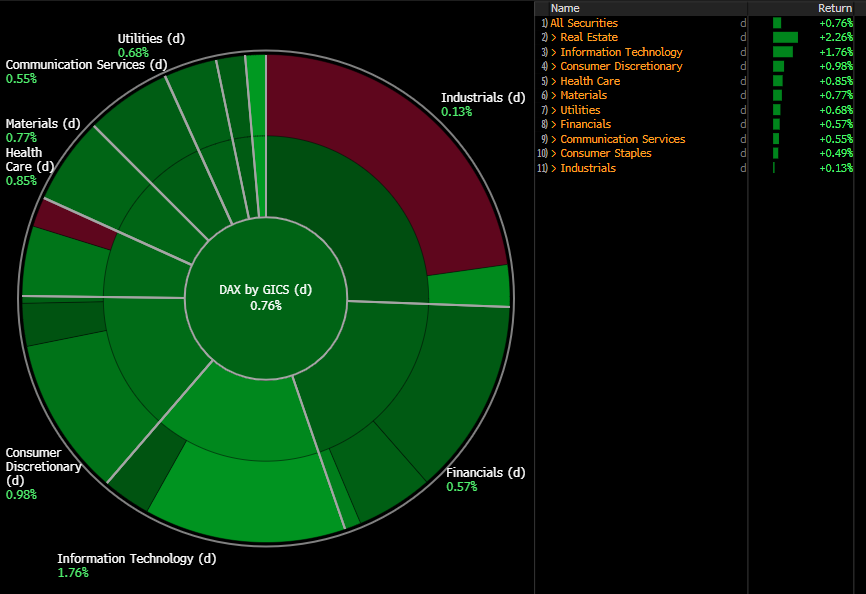This screenshot has width=866, height=594.
Task: Open the Industrials sector link in table
Action: click(588, 168)
